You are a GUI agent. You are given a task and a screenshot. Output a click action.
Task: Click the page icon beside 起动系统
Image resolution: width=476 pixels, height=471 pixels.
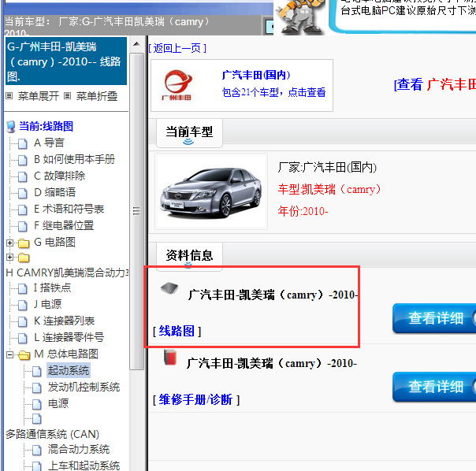point(37,371)
